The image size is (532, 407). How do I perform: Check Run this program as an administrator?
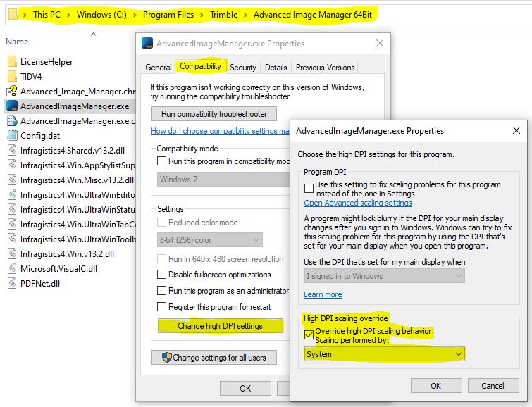(161, 291)
